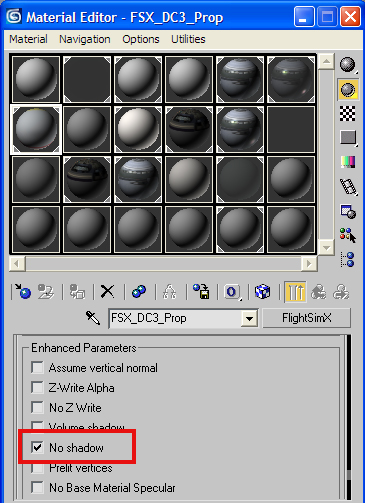The image size is (365, 503).
Task: Select the empty last slot in second row
Action: coord(291,130)
